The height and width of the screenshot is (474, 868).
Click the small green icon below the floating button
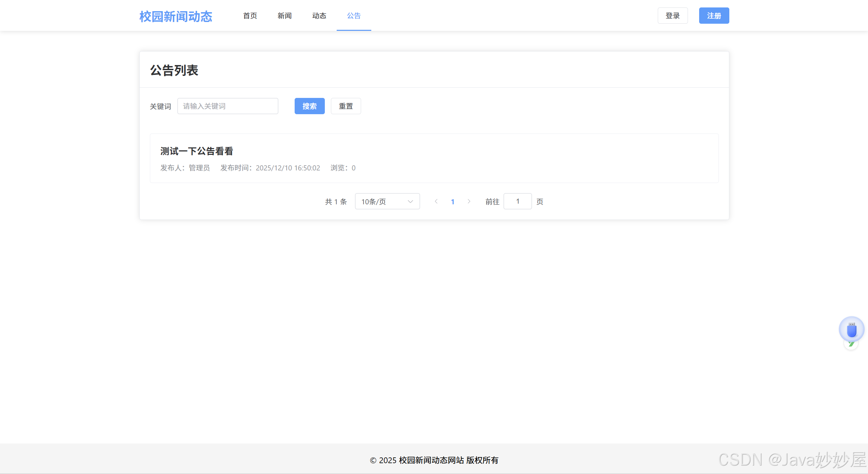(851, 345)
